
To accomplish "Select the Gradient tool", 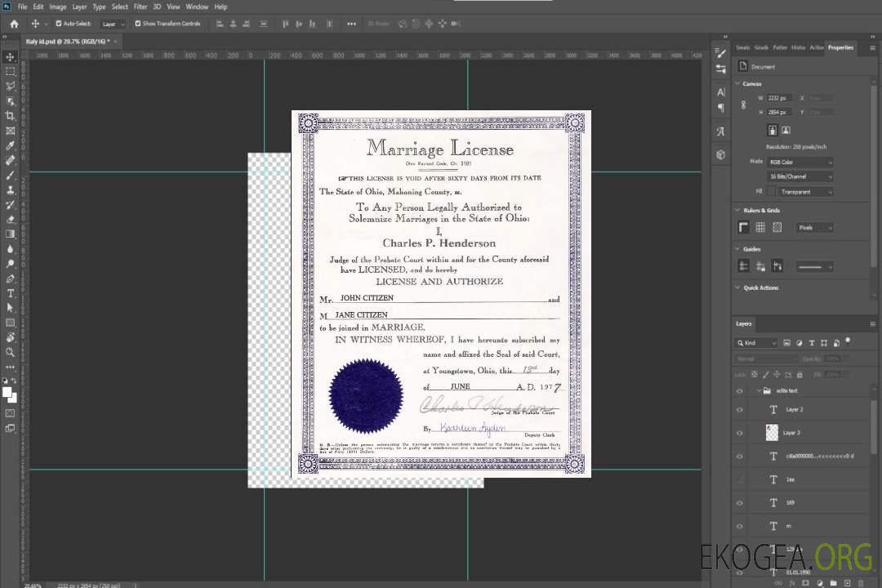I will (10, 234).
